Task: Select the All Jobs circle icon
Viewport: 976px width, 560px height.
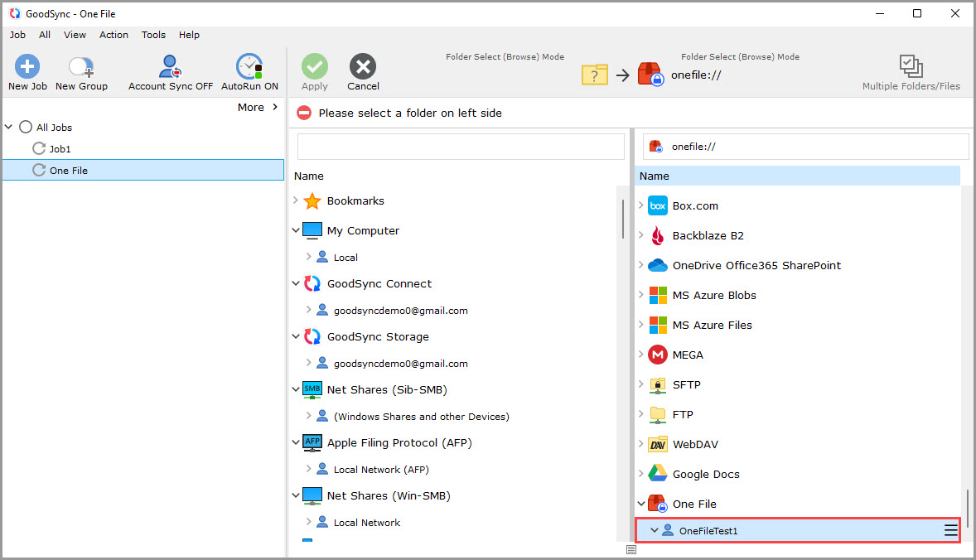Action: pyautogui.click(x=26, y=127)
